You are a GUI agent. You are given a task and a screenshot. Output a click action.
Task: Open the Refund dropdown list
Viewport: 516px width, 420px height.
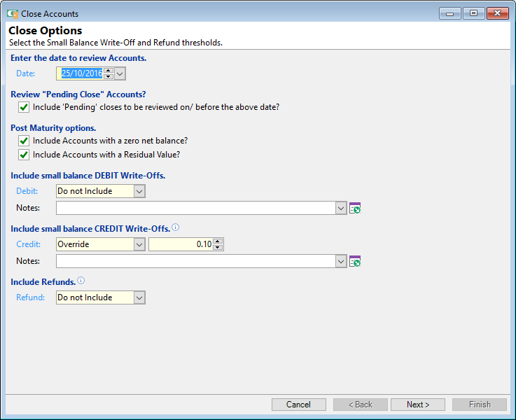click(x=139, y=297)
